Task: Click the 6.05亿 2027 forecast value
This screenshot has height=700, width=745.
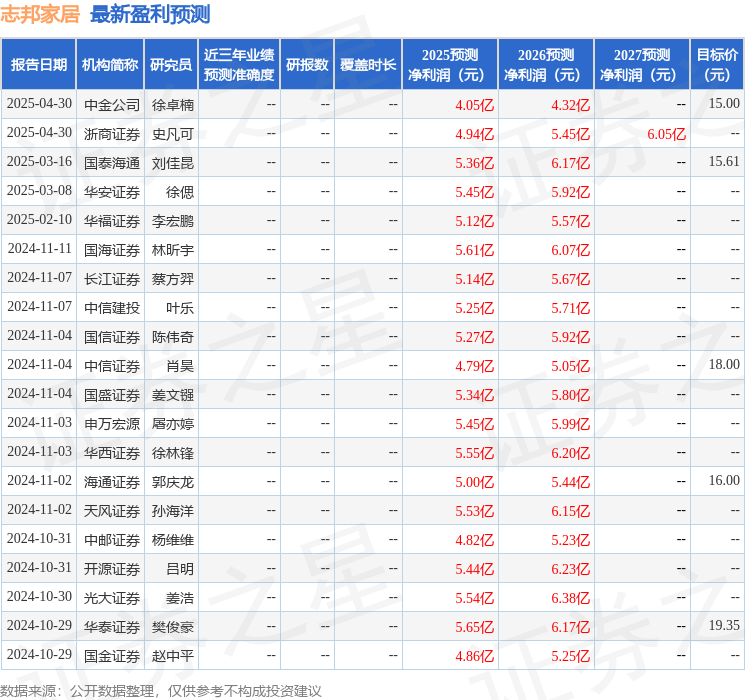Action: coord(666,134)
